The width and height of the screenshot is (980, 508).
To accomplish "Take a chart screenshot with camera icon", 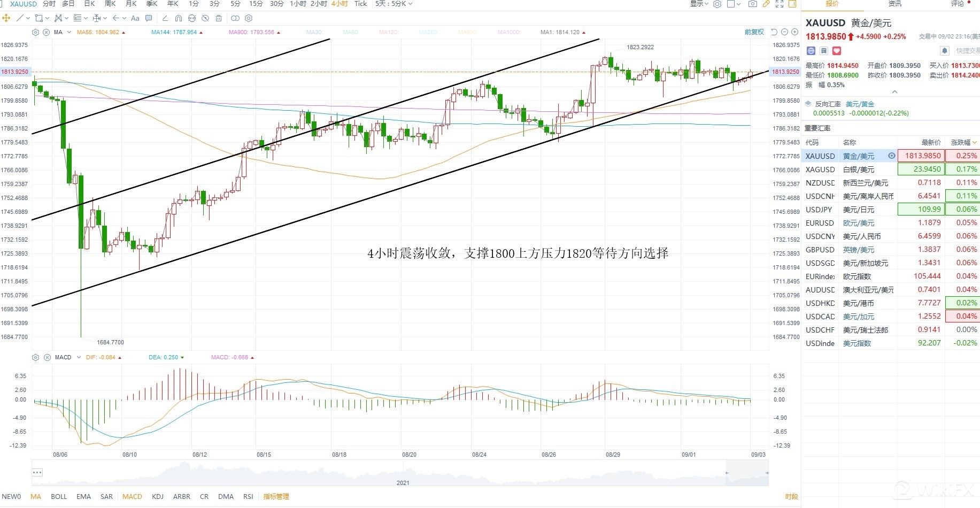I will [752, 4].
